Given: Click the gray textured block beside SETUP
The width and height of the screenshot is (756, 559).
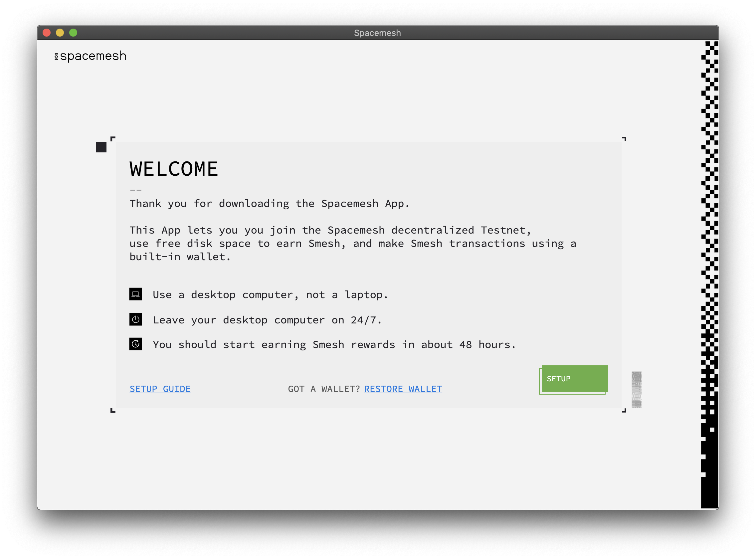Looking at the screenshot, I should pyautogui.click(x=636, y=390).
